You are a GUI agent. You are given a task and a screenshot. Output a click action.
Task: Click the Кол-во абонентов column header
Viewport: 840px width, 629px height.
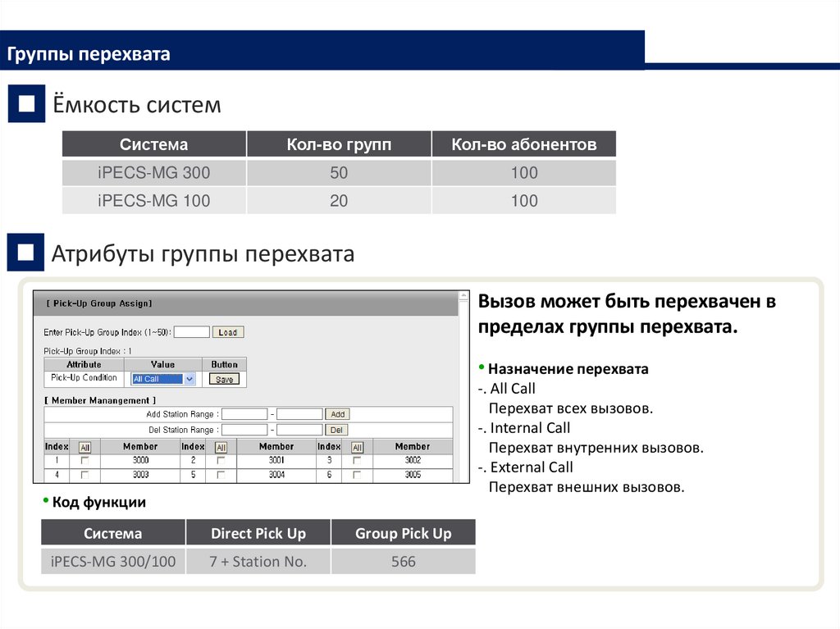click(524, 144)
